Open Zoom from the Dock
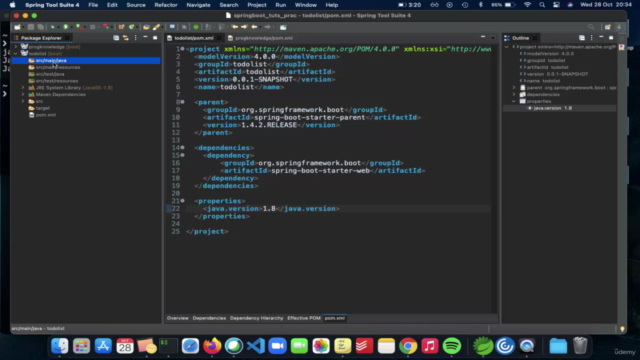Viewport: 640px width, 360px height. (278, 346)
